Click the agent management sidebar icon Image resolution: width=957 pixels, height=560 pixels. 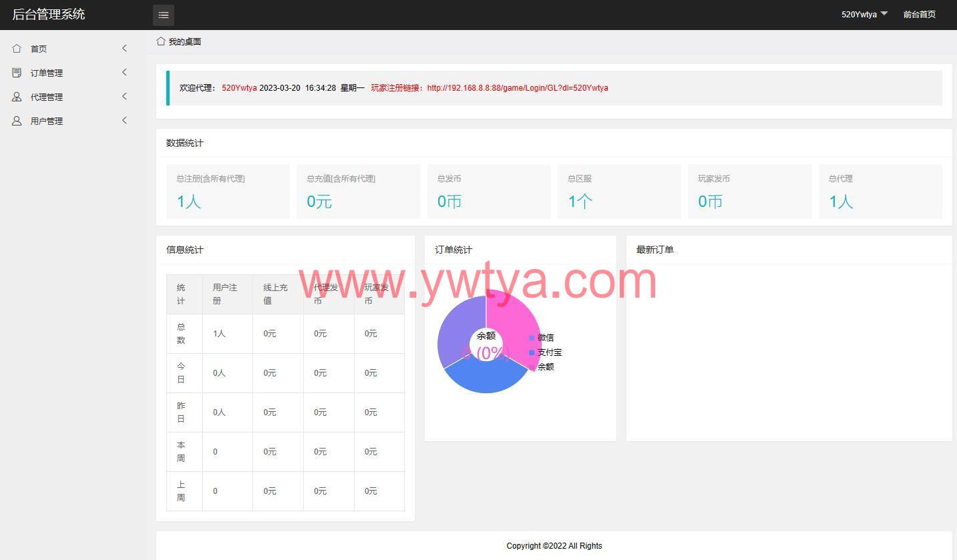tap(17, 97)
